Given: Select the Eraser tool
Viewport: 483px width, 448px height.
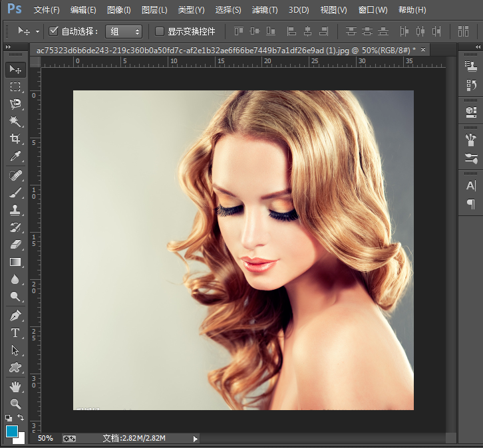Looking at the screenshot, I should point(15,245).
